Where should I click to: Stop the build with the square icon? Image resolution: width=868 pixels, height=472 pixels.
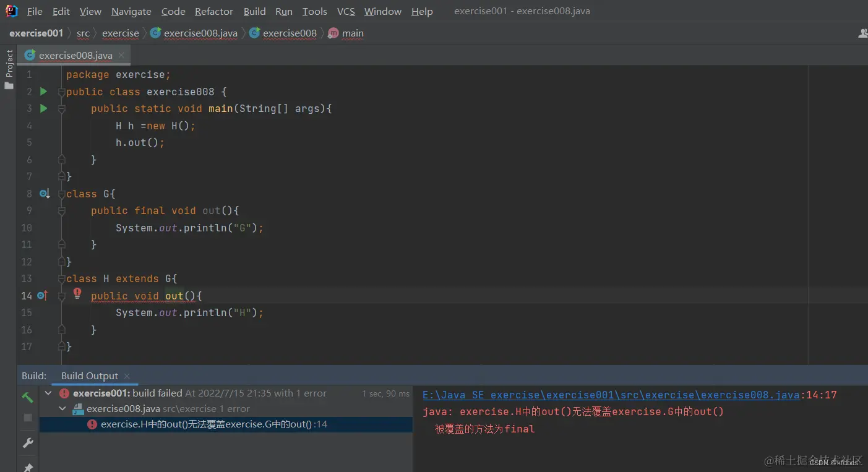tap(28, 418)
